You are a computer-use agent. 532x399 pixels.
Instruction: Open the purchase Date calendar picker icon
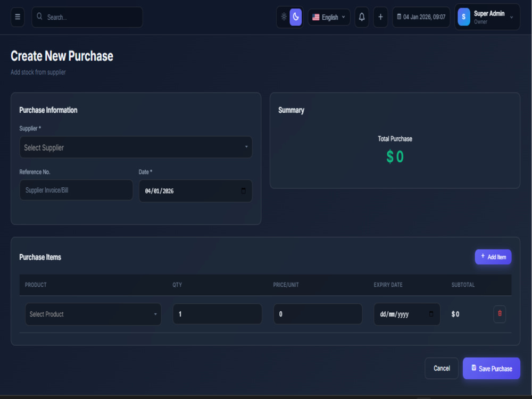pos(243,190)
